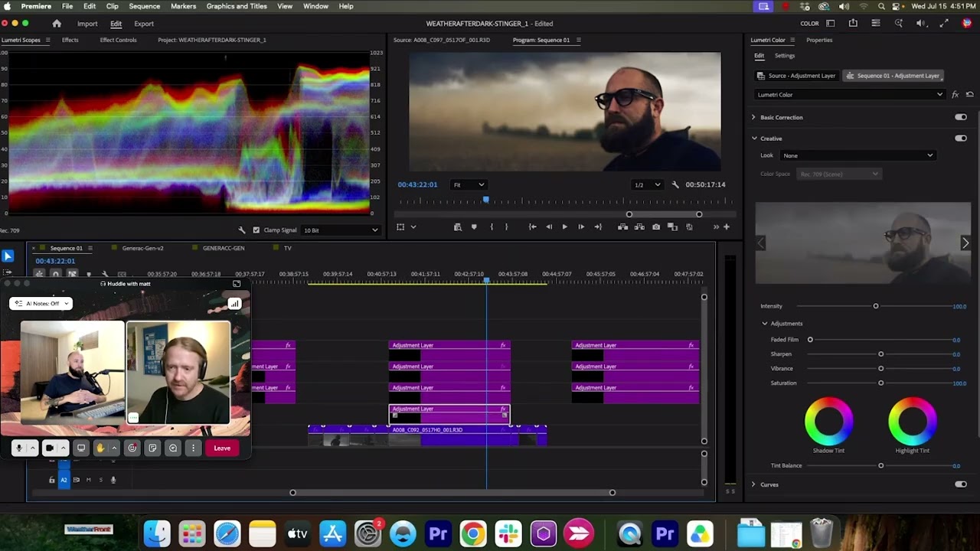The height and width of the screenshot is (551, 980).
Task: Open the Lumetri Color effect selector dropdown
Action: 850,95
